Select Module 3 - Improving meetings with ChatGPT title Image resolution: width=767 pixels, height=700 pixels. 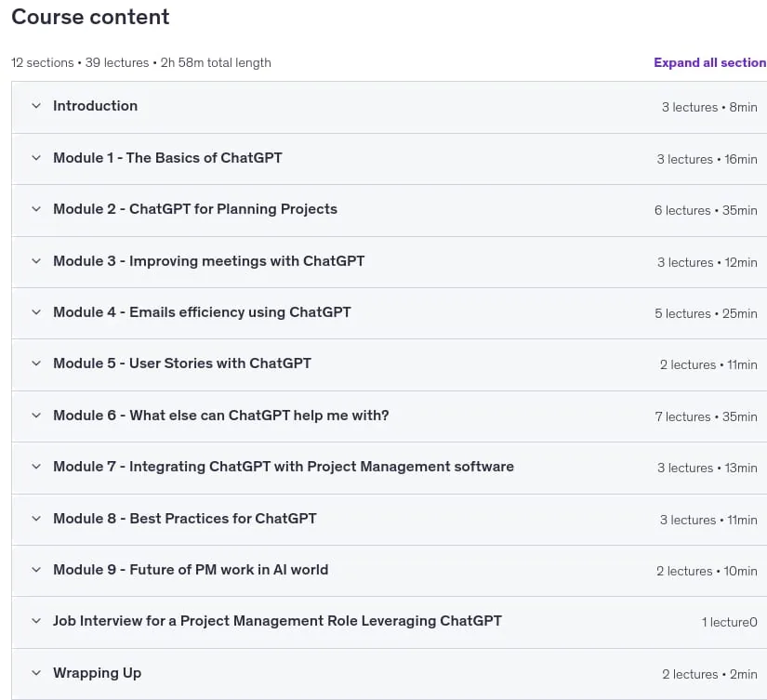[x=209, y=260]
